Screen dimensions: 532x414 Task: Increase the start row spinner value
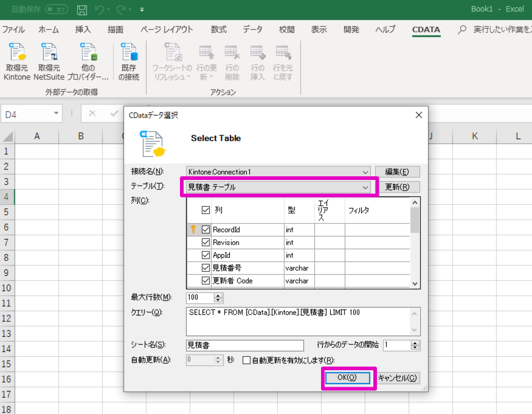point(415,343)
